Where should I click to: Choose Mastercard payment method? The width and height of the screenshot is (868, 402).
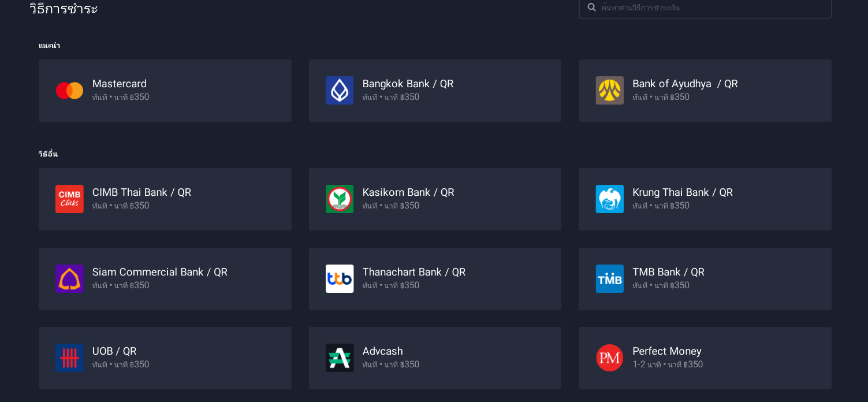point(165,91)
